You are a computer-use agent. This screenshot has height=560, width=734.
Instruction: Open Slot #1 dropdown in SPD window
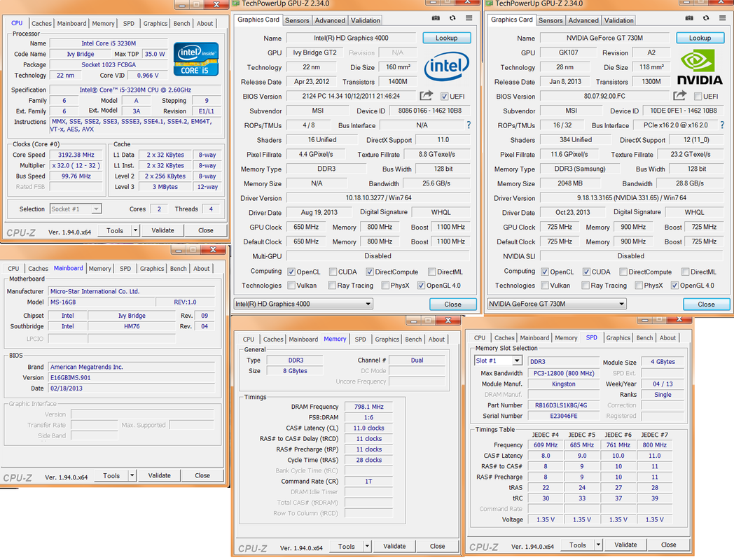pyautogui.click(x=498, y=360)
